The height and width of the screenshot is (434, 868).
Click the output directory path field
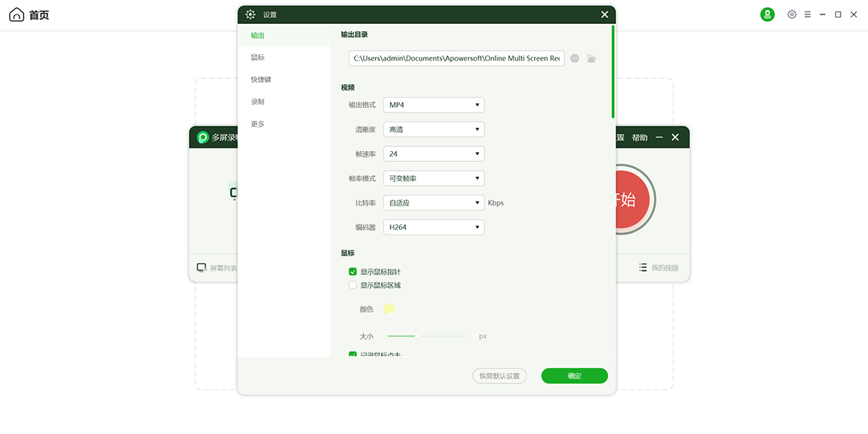[x=456, y=59]
